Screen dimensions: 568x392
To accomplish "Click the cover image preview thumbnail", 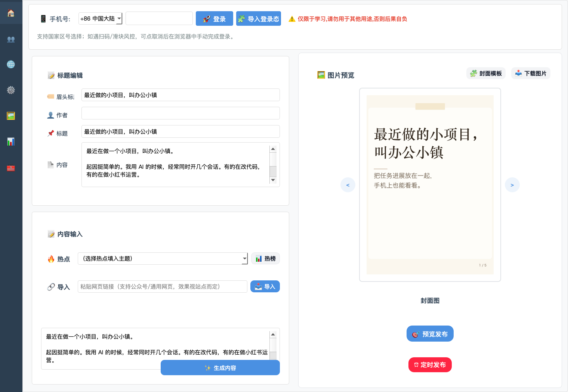I will click(x=430, y=185).
